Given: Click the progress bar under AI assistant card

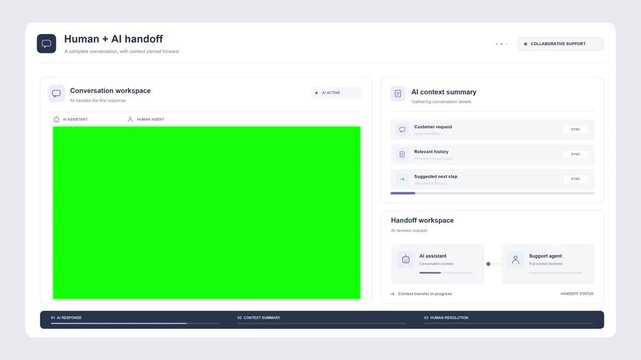Looking at the screenshot, I should [x=446, y=273].
